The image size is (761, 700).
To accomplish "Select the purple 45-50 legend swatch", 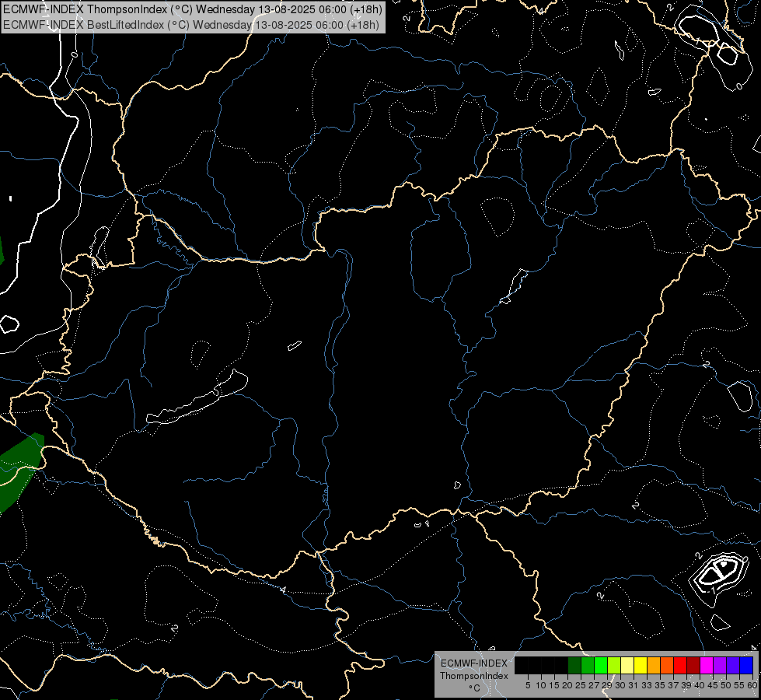I will click(720, 666).
